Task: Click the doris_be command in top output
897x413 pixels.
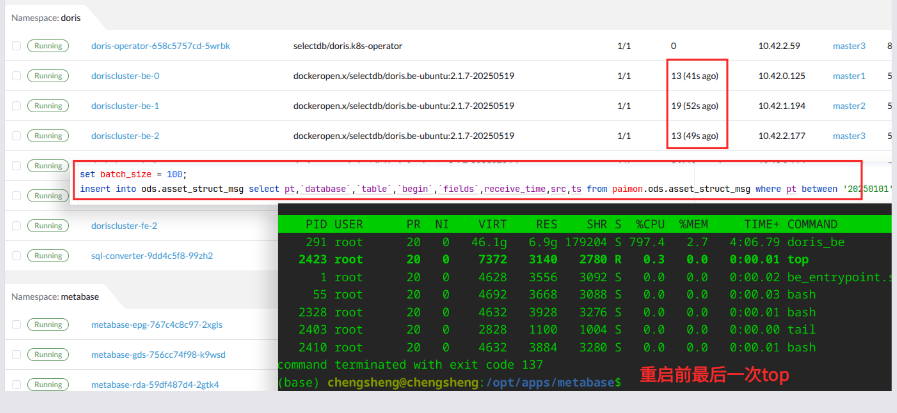Action: point(816,242)
